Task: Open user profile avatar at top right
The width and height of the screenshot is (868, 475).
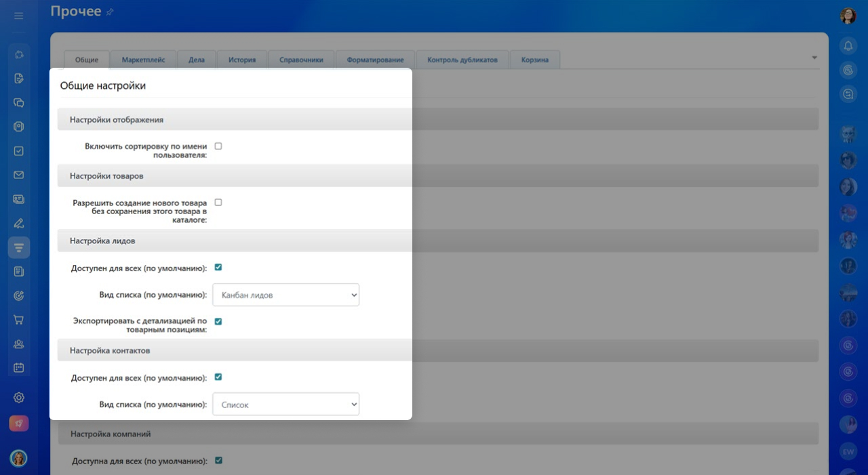Action: click(x=848, y=16)
